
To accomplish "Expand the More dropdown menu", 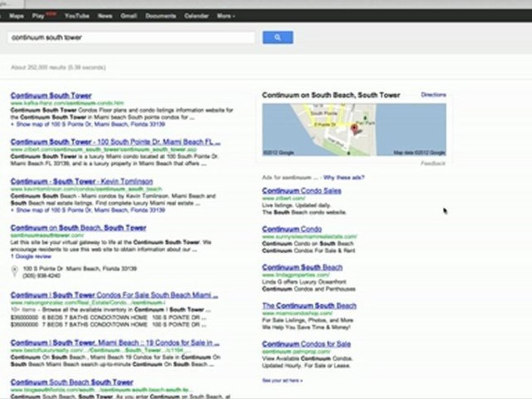I will click(226, 16).
